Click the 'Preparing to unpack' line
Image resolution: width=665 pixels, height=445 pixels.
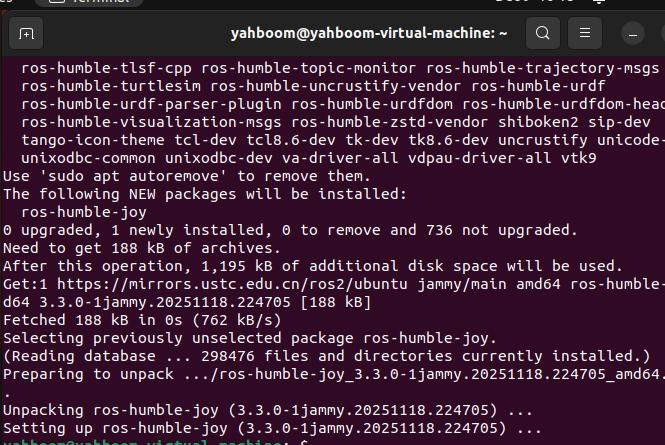coord(334,374)
